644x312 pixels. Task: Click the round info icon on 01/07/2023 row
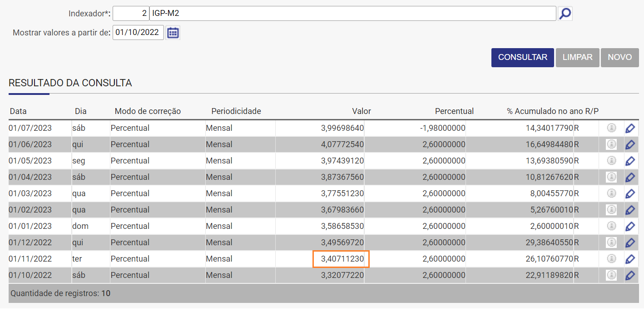click(x=611, y=128)
